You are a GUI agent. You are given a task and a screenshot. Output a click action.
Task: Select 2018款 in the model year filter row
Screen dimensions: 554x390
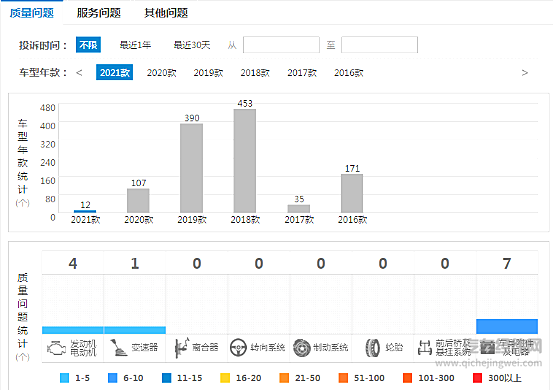point(255,73)
